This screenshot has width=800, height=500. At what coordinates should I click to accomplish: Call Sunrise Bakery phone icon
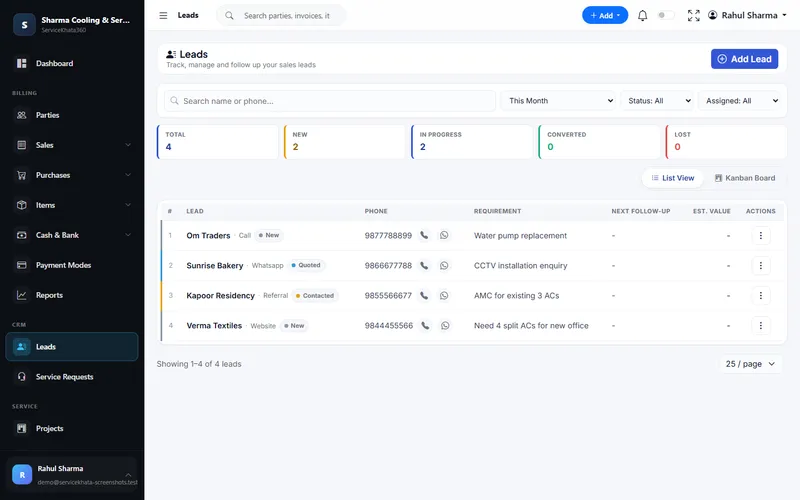(x=424, y=265)
